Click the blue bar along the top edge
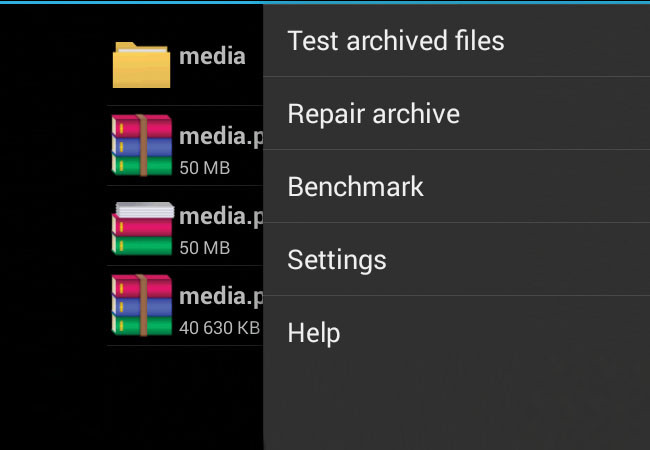Viewport: 650px width, 450px height. point(325,2)
